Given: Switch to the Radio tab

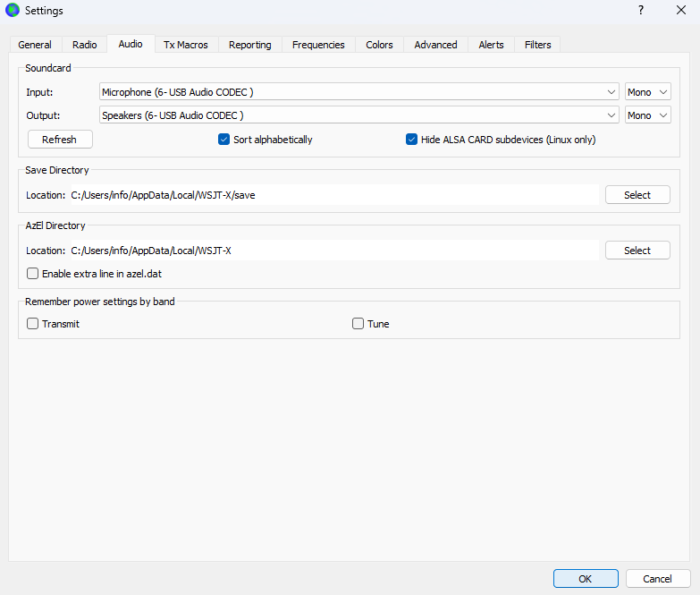Looking at the screenshot, I should 84,45.
